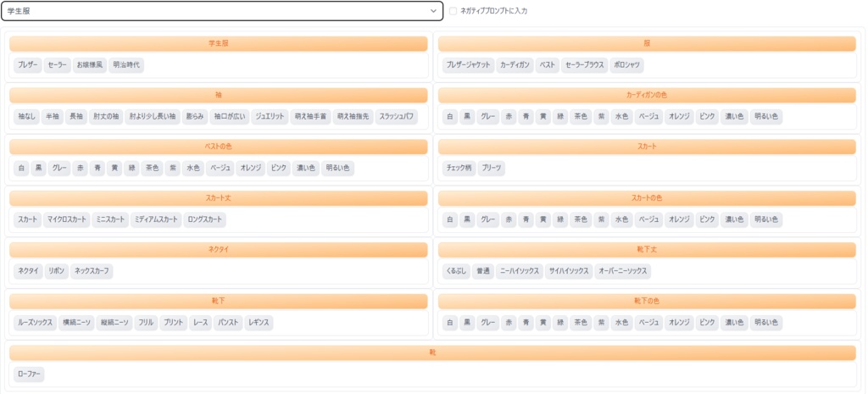Choose the 横縞ニーソ tag
Screen dimensions: 868x394
[x=76, y=323]
